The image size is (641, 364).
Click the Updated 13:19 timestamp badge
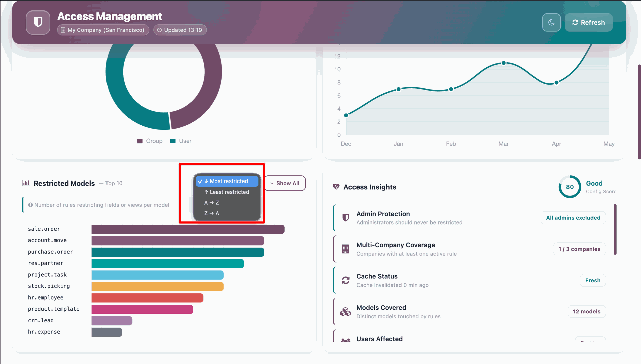pos(180,30)
